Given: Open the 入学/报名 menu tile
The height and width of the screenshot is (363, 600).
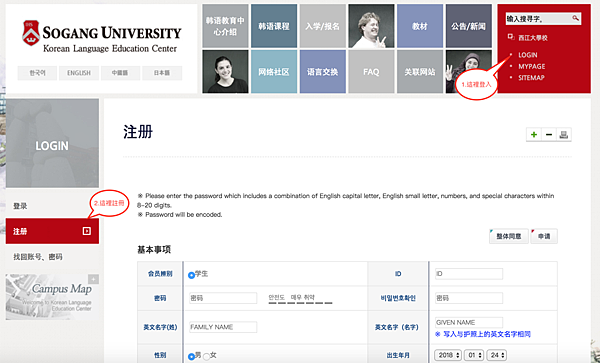Looking at the screenshot, I should 323,26.
